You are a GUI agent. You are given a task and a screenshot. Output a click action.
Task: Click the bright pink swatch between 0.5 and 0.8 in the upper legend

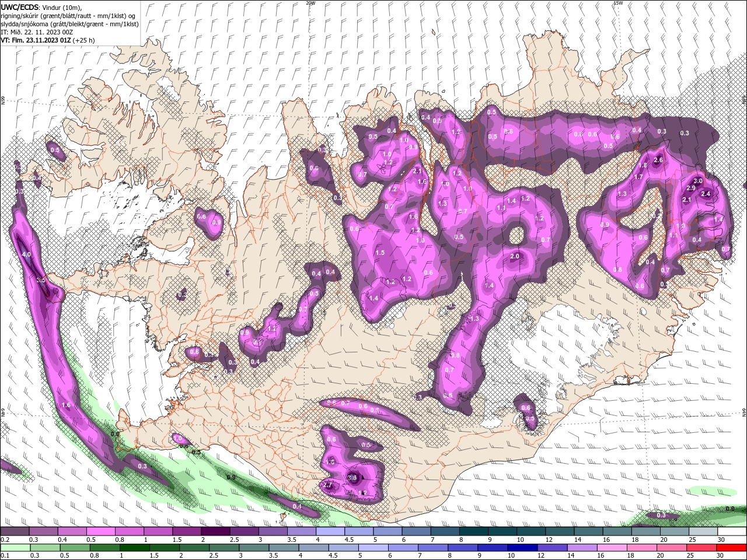click(100, 531)
